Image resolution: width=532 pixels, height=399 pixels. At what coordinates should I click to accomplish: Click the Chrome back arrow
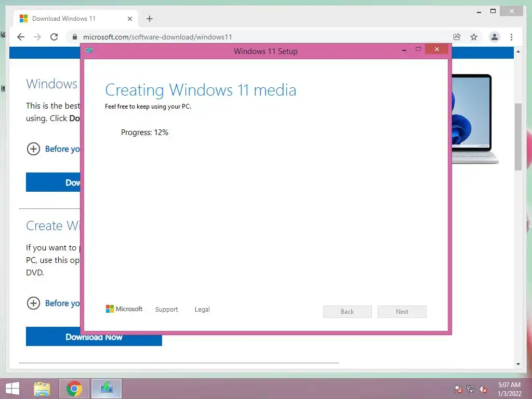(21, 37)
